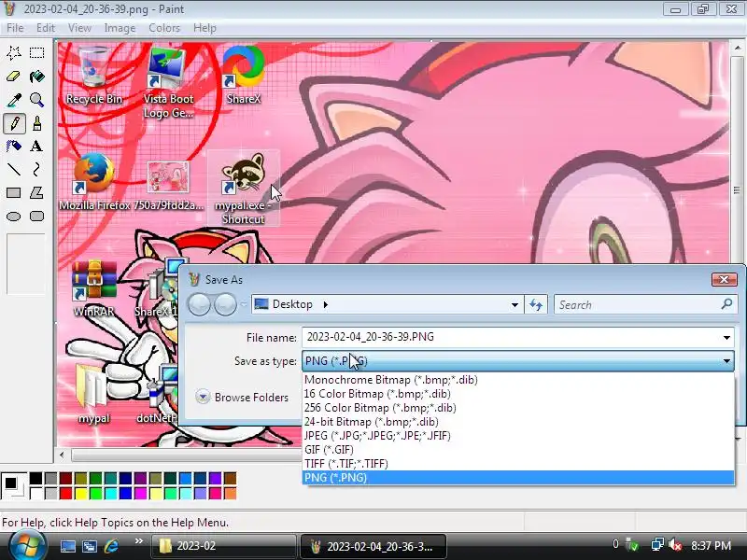This screenshot has width=747, height=560.
Task: Select the Polygon shape tool
Action: tap(36, 192)
